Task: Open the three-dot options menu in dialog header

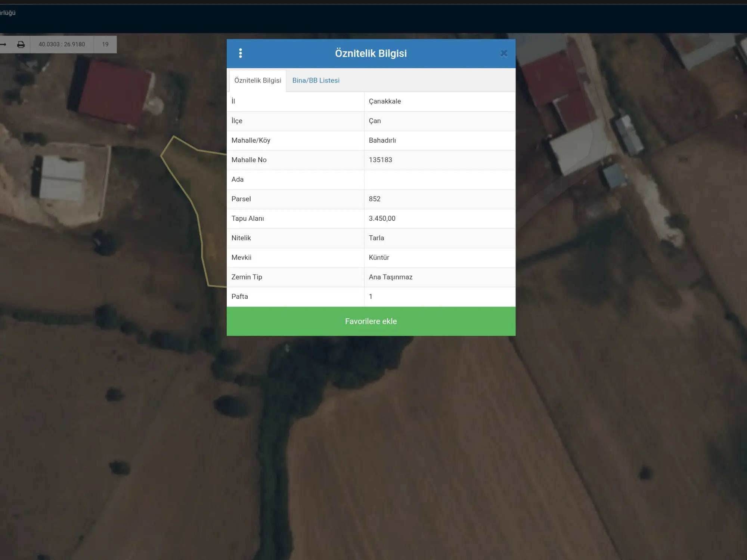Action: tap(241, 53)
